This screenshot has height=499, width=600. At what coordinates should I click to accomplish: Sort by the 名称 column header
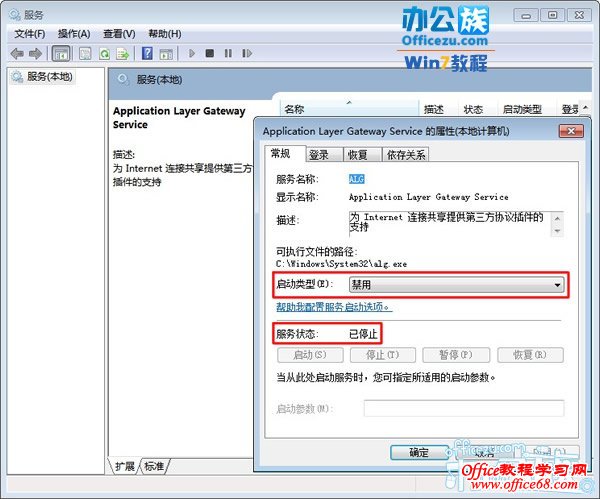click(x=349, y=109)
